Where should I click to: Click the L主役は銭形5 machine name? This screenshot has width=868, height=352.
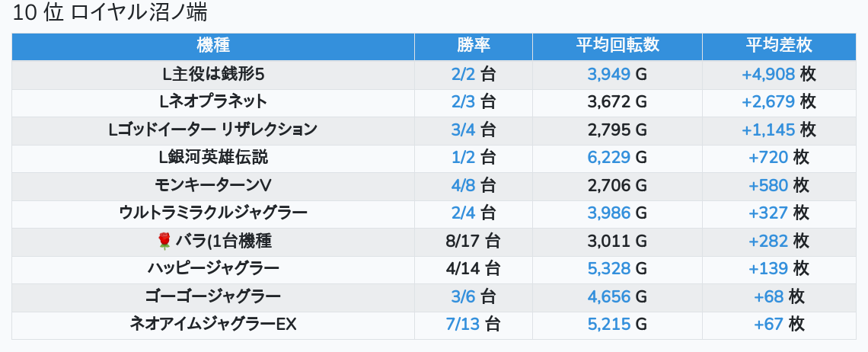[213, 74]
